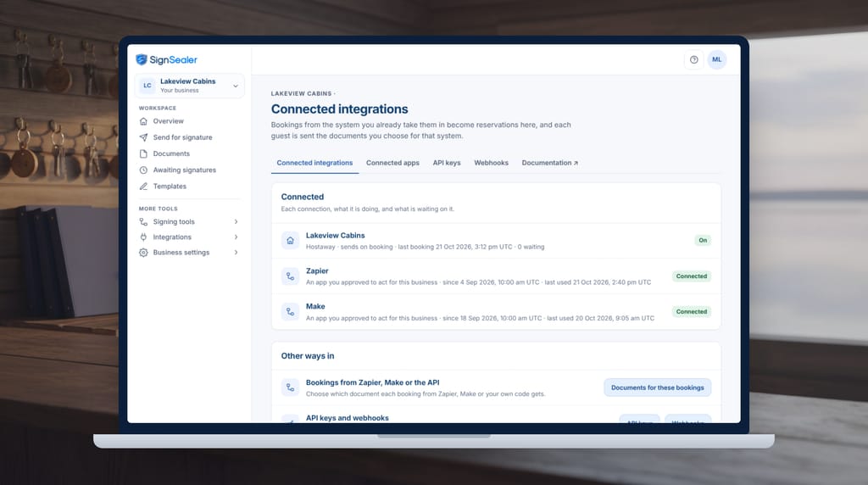Click the Connected badge on Zapier row

tap(692, 276)
